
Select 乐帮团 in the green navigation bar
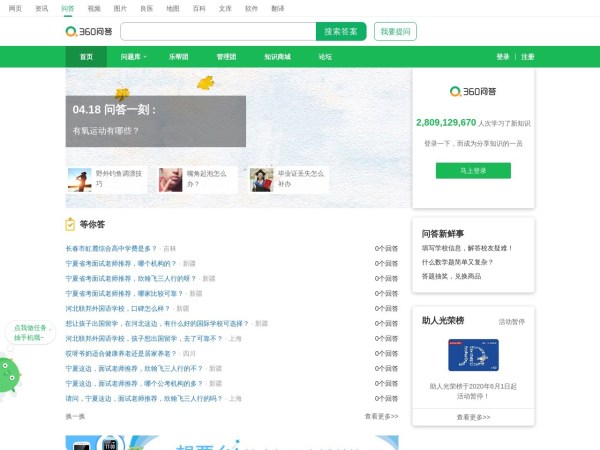[x=178, y=57]
